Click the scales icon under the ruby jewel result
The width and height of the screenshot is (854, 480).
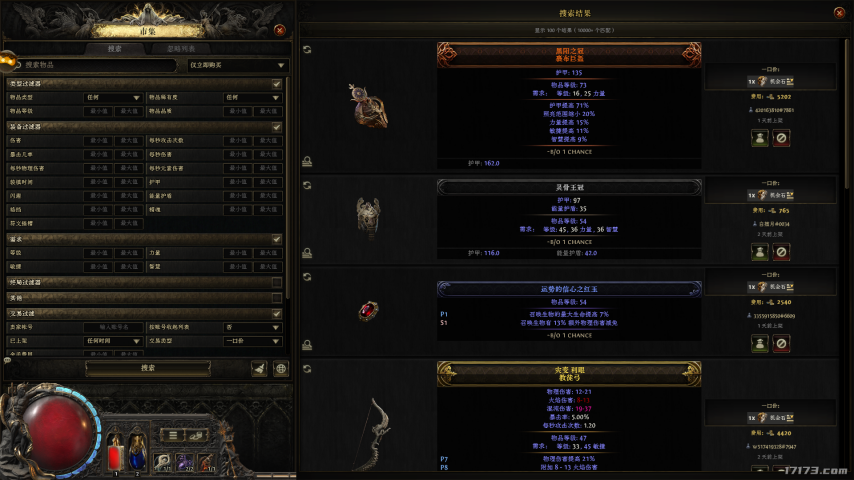coord(307,344)
